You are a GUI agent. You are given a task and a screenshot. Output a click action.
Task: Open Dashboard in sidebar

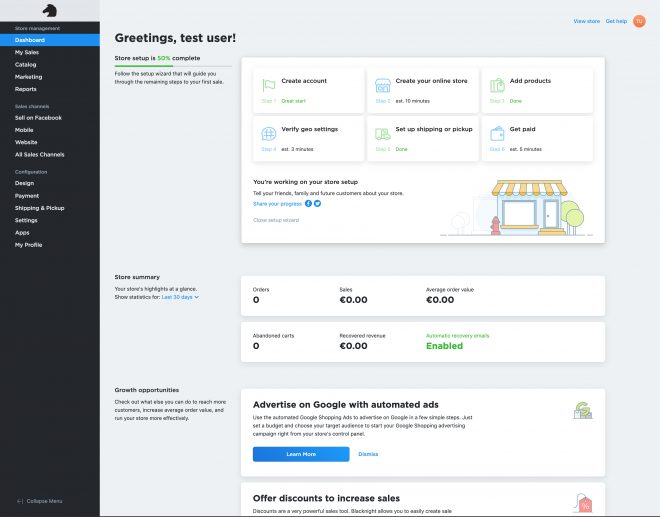[50, 40]
